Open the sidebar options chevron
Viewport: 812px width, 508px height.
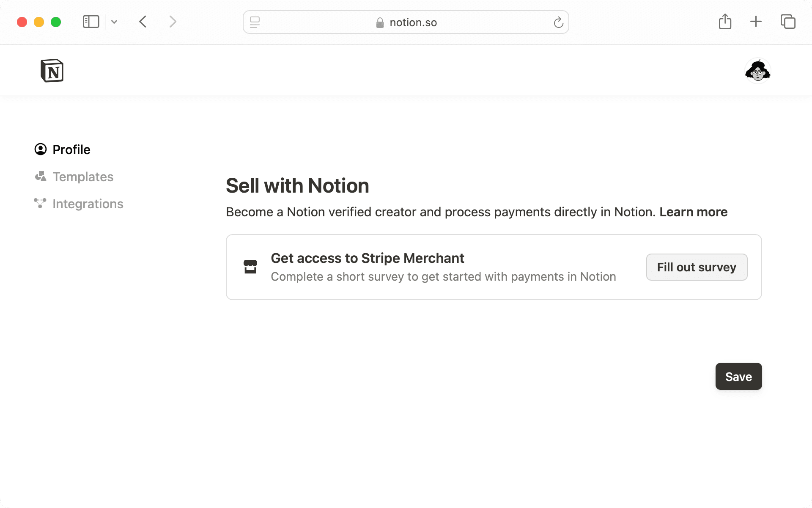pyautogui.click(x=114, y=22)
